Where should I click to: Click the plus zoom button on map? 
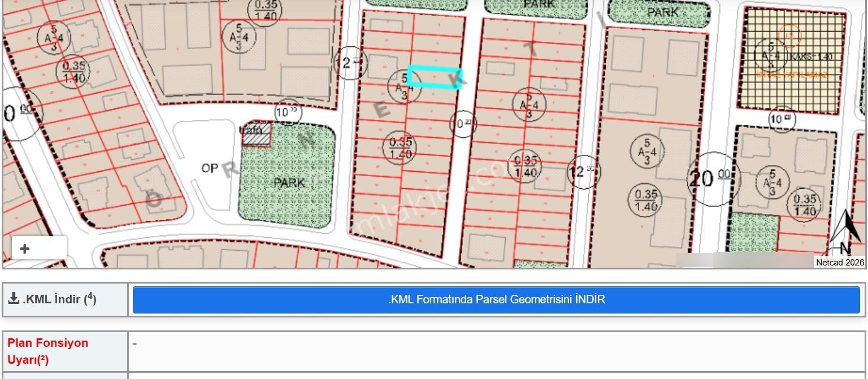(x=25, y=249)
